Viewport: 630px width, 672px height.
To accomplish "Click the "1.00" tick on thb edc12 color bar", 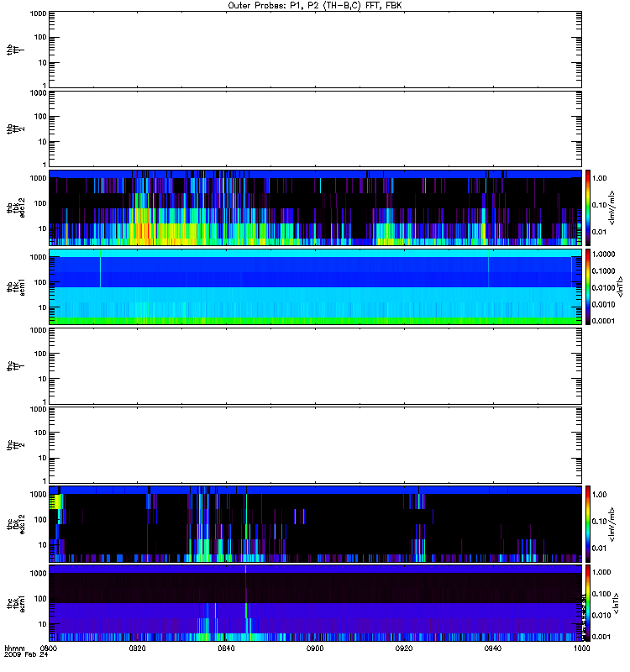I will coord(600,178).
